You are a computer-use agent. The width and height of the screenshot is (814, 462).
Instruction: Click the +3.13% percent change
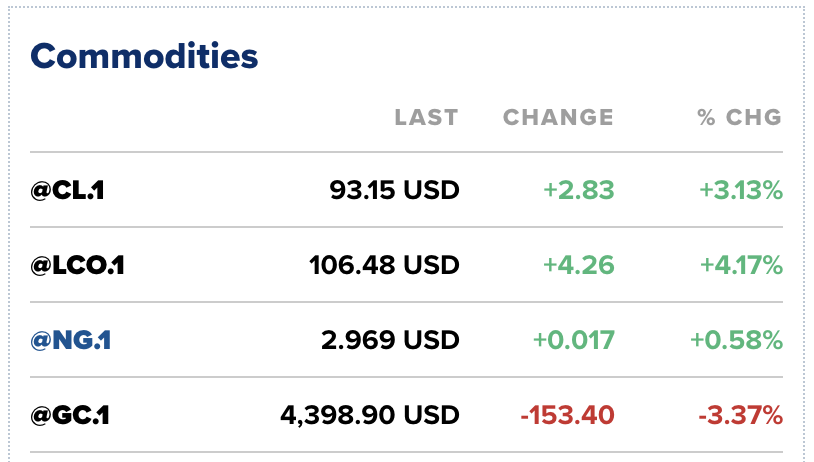tap(741, 190)
